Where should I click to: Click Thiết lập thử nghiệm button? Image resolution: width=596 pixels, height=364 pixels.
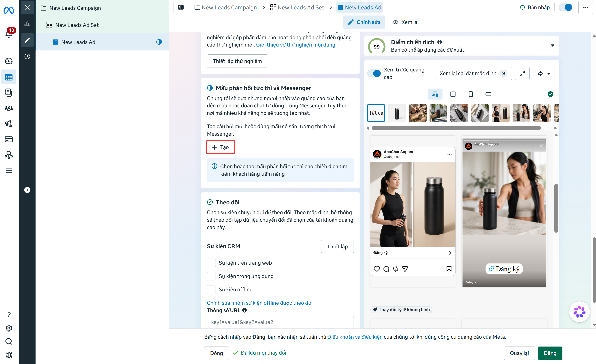(x=237, y=61)
